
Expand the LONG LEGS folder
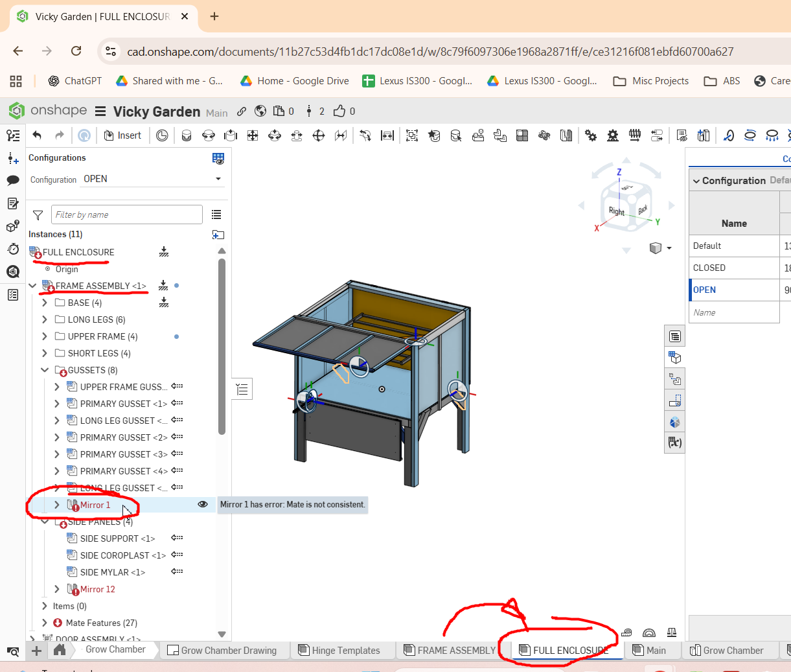[44, 319]
